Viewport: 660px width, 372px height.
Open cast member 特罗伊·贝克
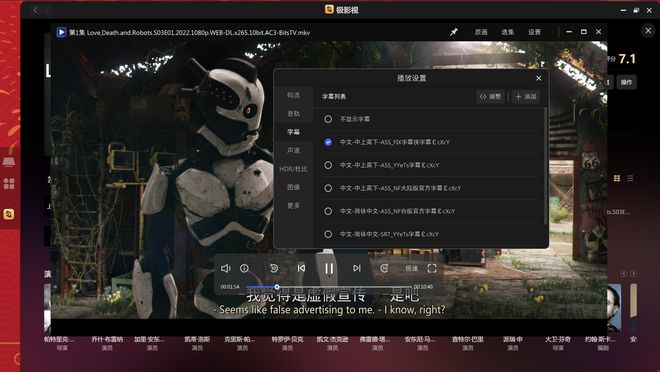287,339
